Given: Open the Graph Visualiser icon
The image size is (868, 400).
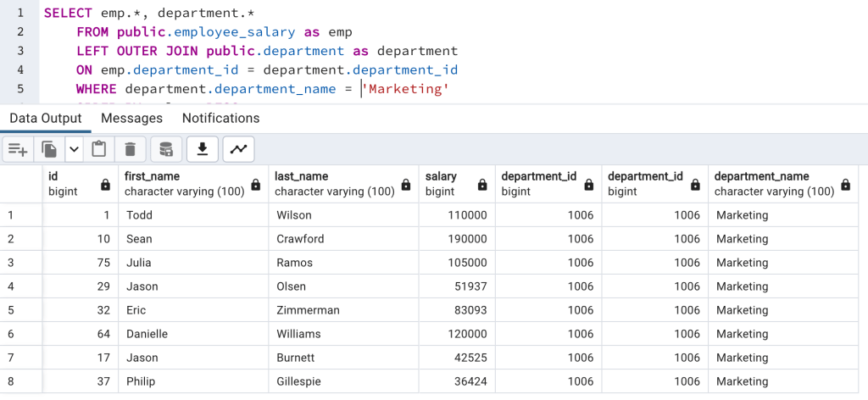Looking at the screenshot, I should pyautogui.click(x=239, y=150).
